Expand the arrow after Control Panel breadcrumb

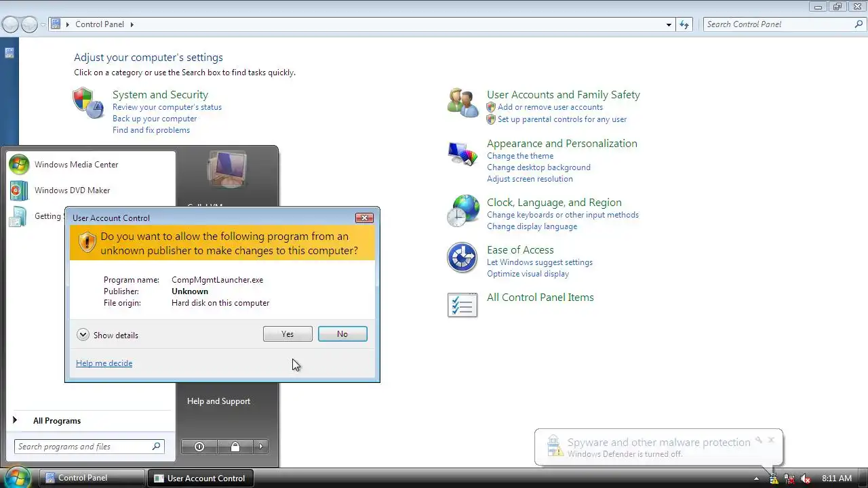[x=132, y=24]
